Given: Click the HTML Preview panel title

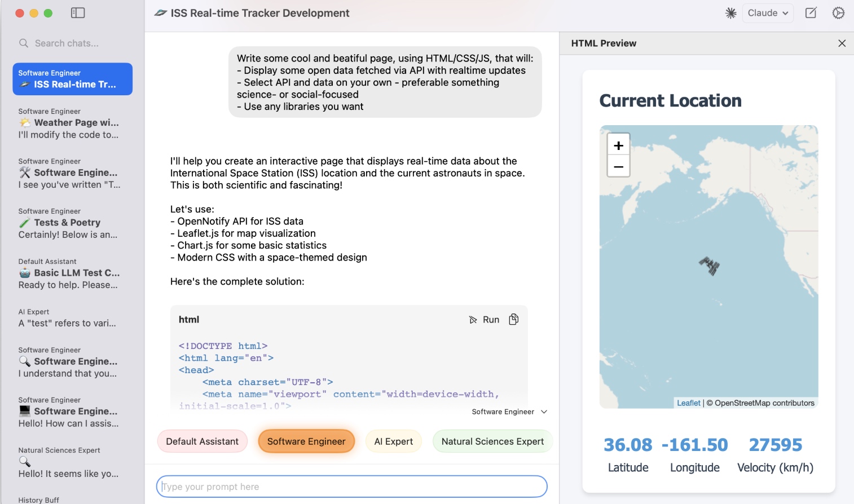Looking at the screenshot, I should coord(604,43).
